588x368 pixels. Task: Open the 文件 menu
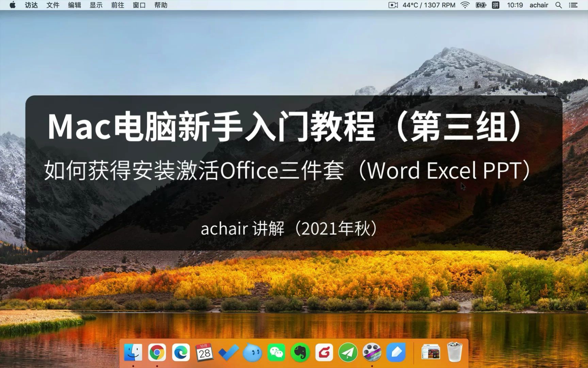[x=53, y=5]
